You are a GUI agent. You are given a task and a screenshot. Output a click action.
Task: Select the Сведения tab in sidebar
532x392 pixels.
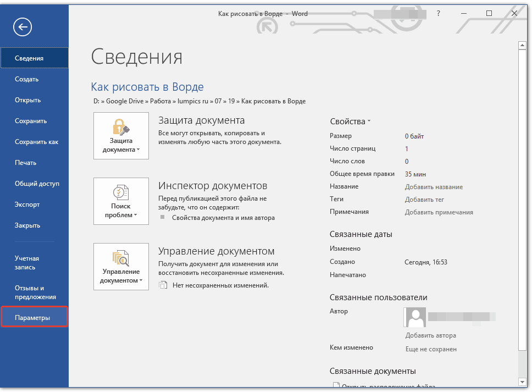pyautogui.click(x=34, y=58)
